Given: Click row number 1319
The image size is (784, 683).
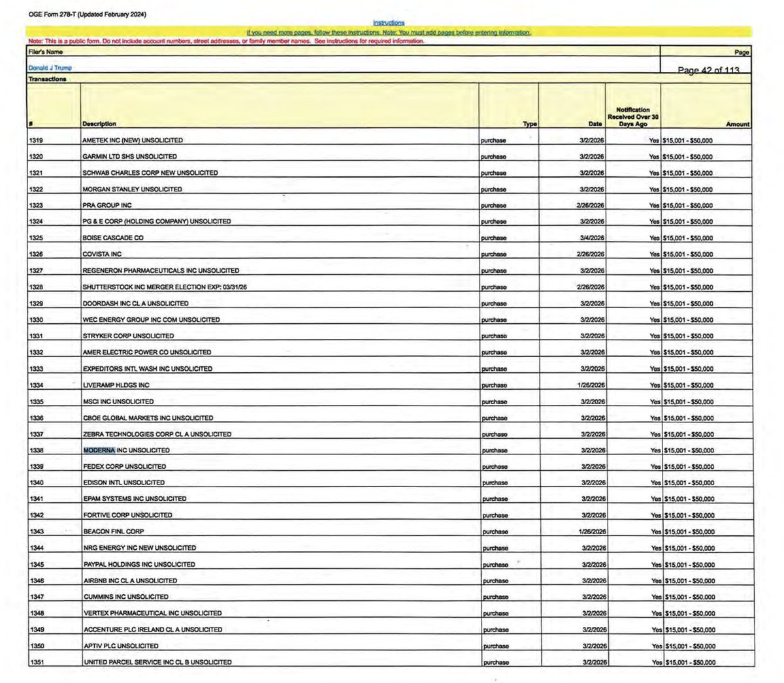Looking at the screenshot, I should (36, 140).
